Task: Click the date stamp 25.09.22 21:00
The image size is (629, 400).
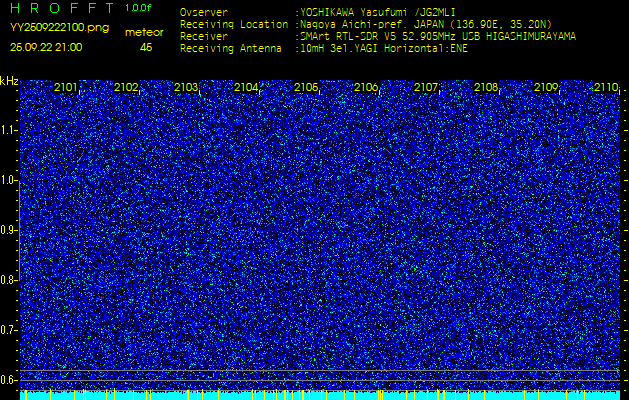Action: (x=46, y=47)
